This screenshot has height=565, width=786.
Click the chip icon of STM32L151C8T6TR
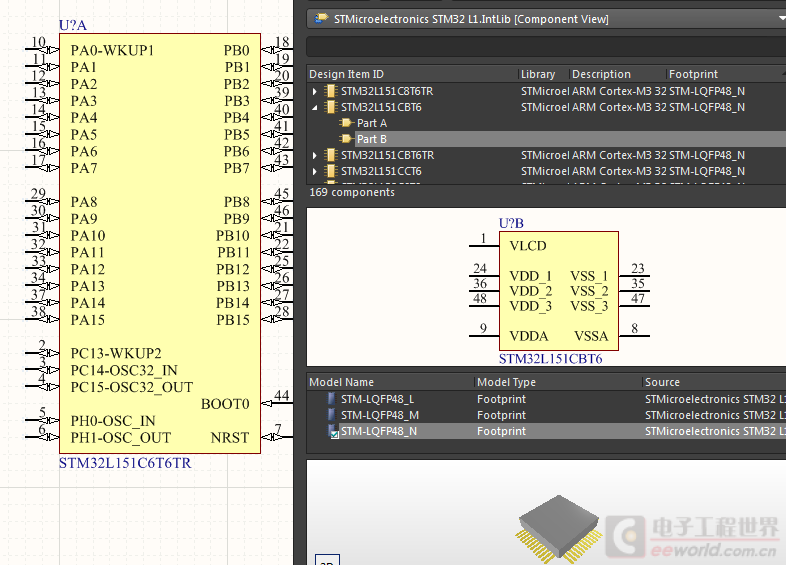(x=330, y=91)
